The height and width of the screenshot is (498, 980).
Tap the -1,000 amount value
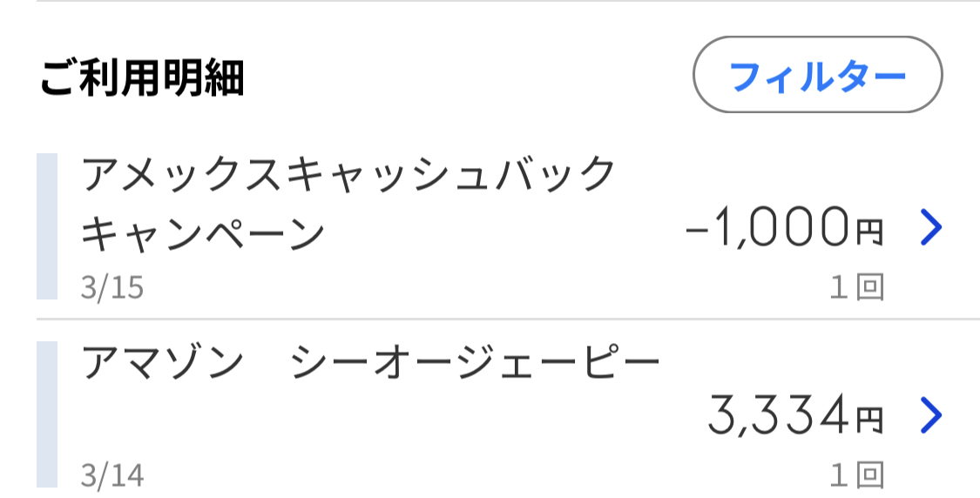coord(765,228)
